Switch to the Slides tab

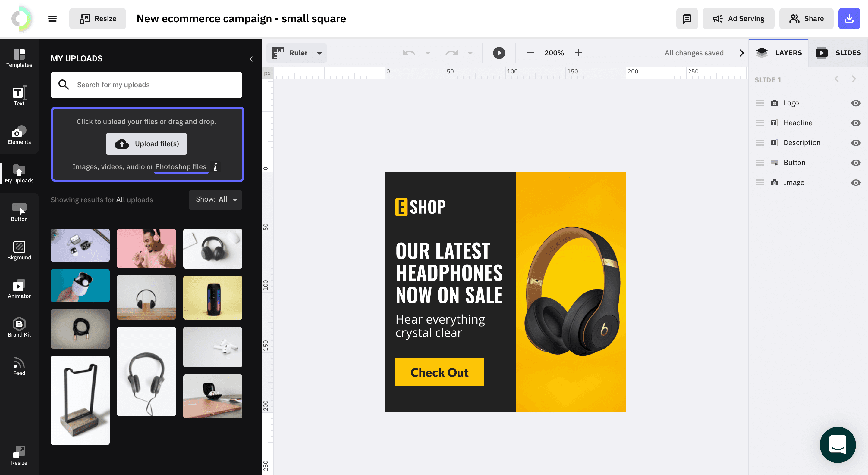838,53
